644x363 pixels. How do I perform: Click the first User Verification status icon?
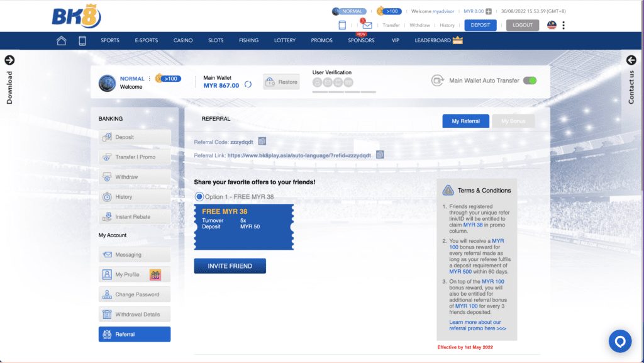(x=317, y=82)
